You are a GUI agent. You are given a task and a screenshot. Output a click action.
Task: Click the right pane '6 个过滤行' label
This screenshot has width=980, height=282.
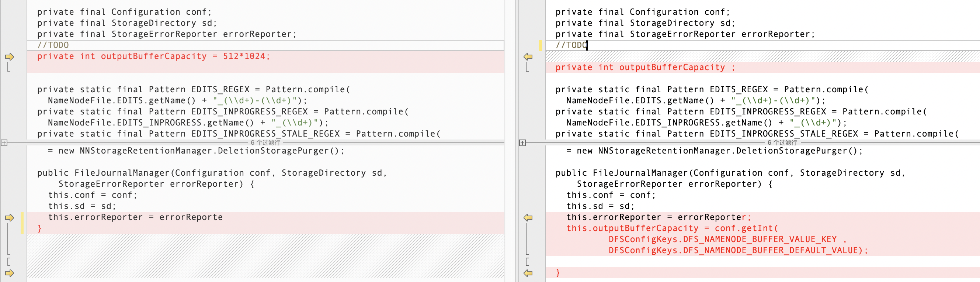(782, 142)
